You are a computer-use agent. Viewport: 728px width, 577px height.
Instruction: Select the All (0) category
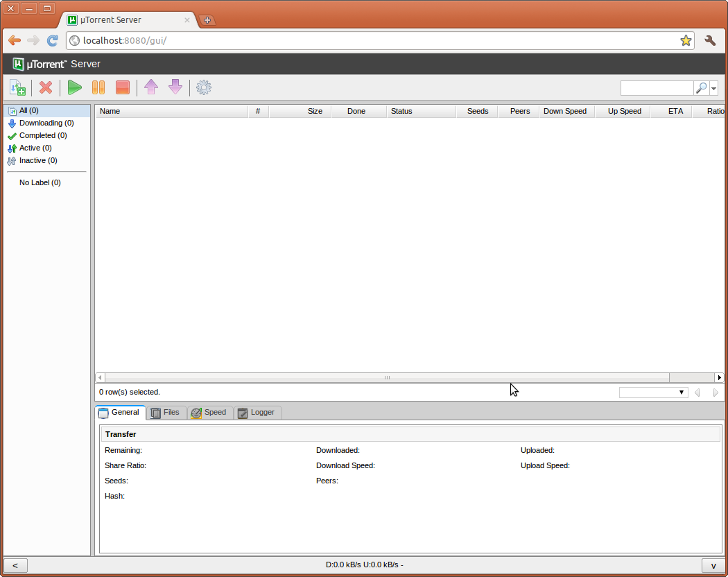point(47,110)
